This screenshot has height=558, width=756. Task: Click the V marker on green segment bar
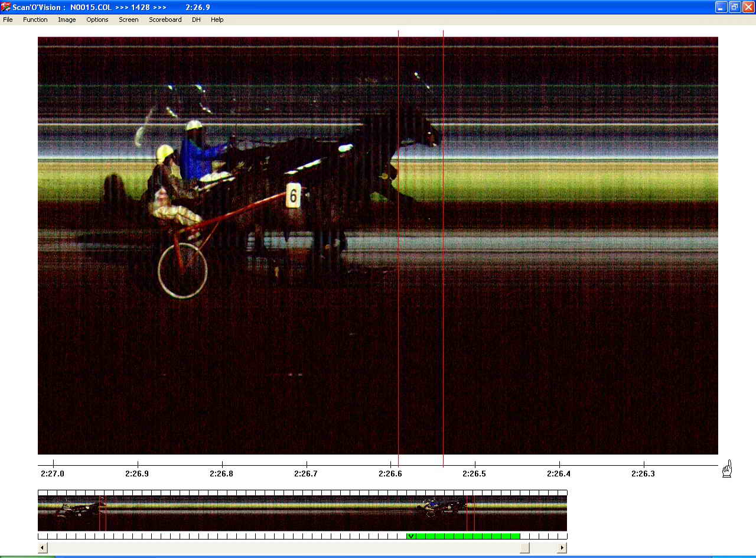coord(410,536)
